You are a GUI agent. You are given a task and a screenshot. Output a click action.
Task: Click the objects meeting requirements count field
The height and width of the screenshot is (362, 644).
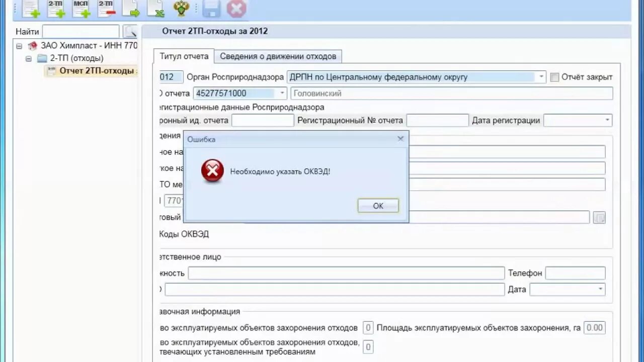368,347
